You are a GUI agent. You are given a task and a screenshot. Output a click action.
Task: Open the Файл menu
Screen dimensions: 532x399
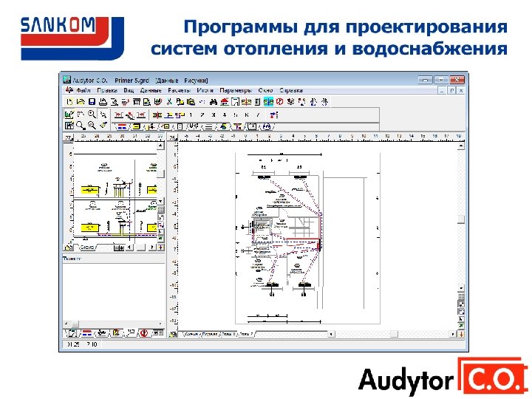pos(83,90)
